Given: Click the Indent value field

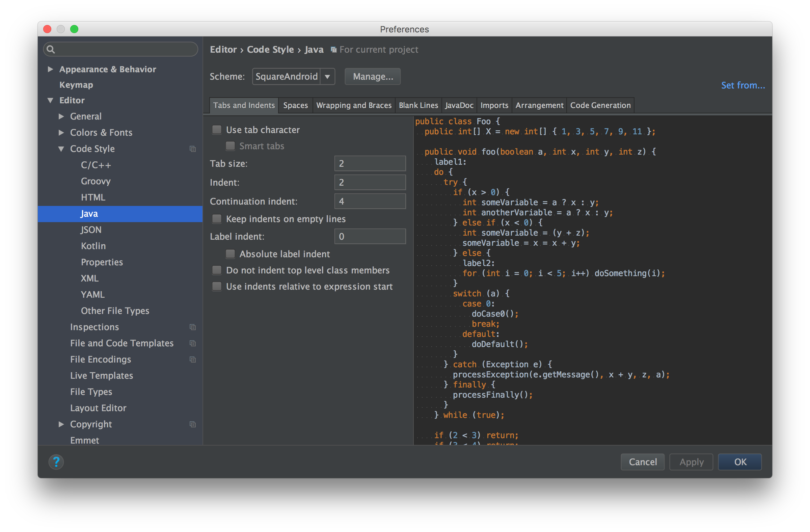Looking at the screenshot, I should (370, 182).
